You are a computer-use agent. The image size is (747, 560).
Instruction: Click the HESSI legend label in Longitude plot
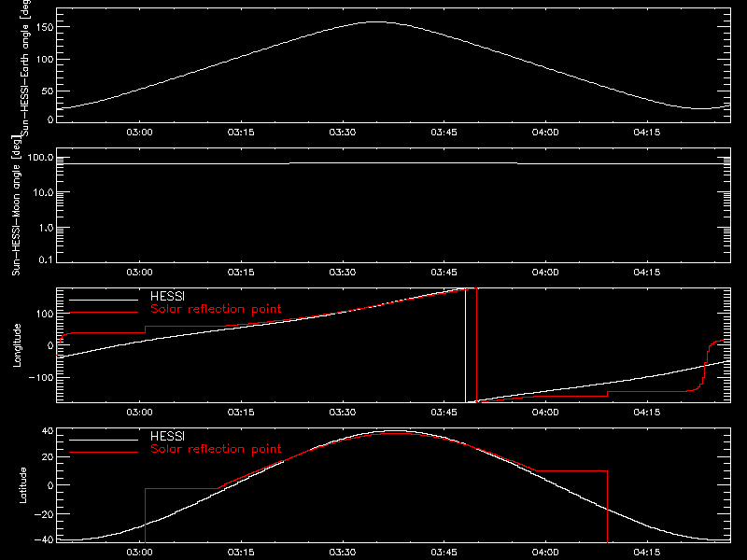coord(167,297)
